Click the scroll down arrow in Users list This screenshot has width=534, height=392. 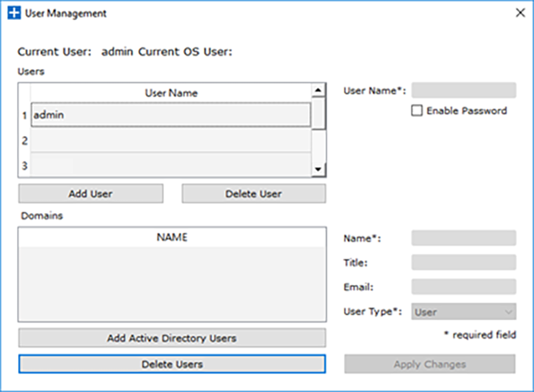tap(318, 169)
